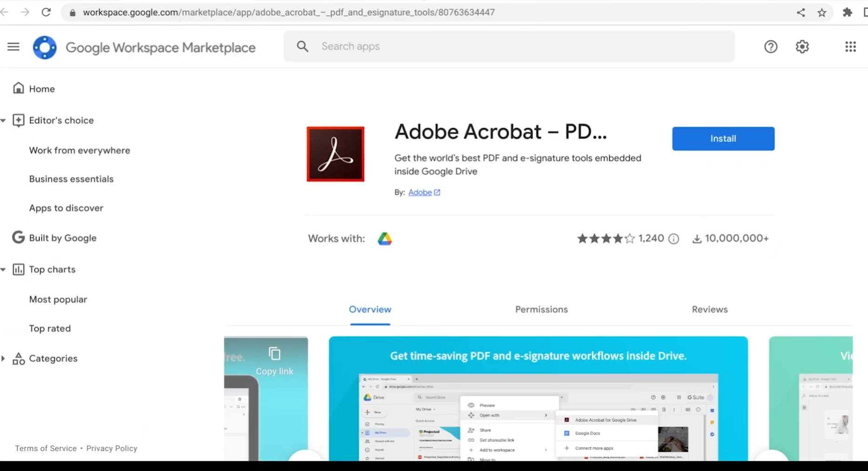Click the Built by Google label
This screenshot has height=471, width=868.
click(63, 238)
